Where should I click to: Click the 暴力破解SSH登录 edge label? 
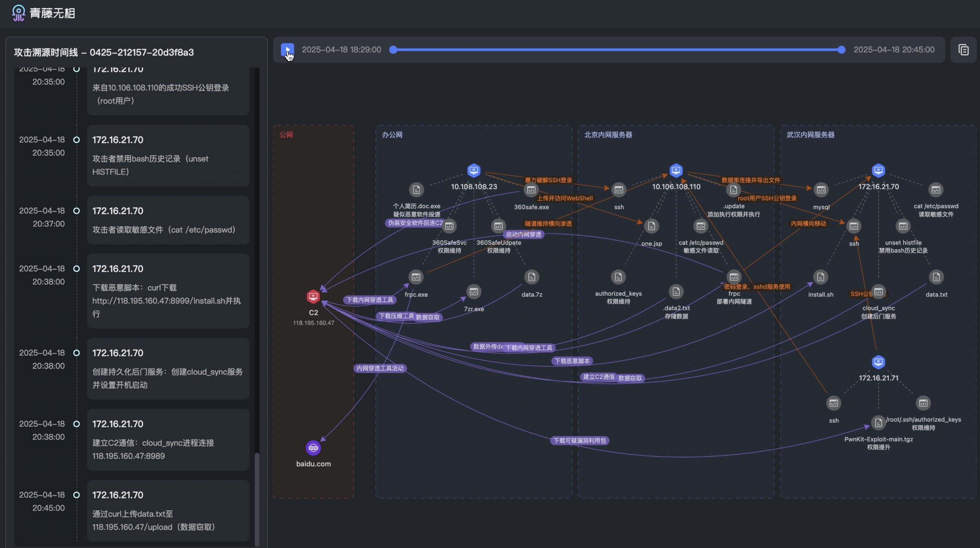coord(548,180)
